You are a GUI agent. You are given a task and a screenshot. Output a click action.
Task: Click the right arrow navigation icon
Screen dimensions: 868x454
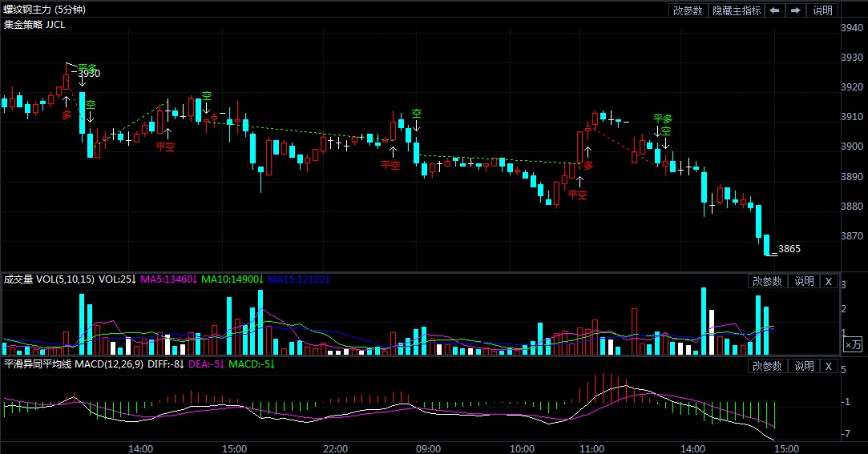pos(795,10)
